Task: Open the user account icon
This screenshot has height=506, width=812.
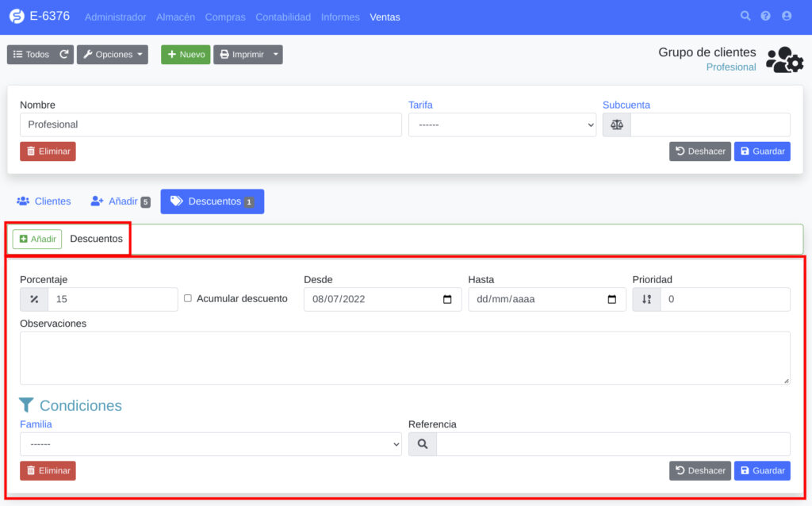Action: point(787,16)
